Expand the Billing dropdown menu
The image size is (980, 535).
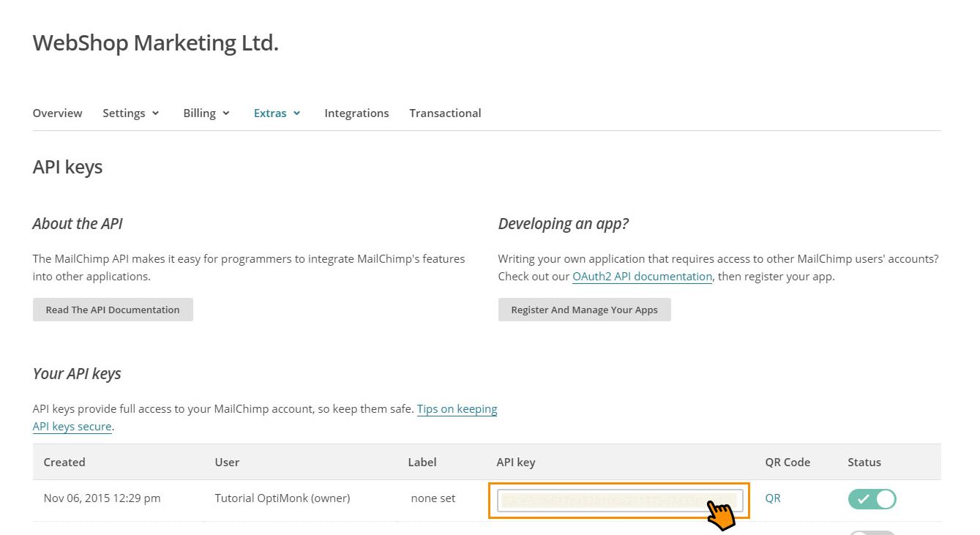(206, 113)
